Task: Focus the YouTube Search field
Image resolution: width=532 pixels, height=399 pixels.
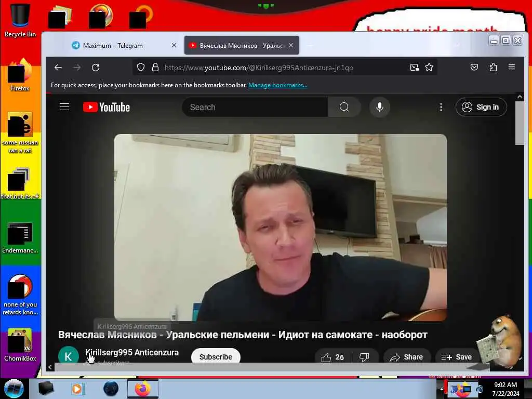Action: 255,107
